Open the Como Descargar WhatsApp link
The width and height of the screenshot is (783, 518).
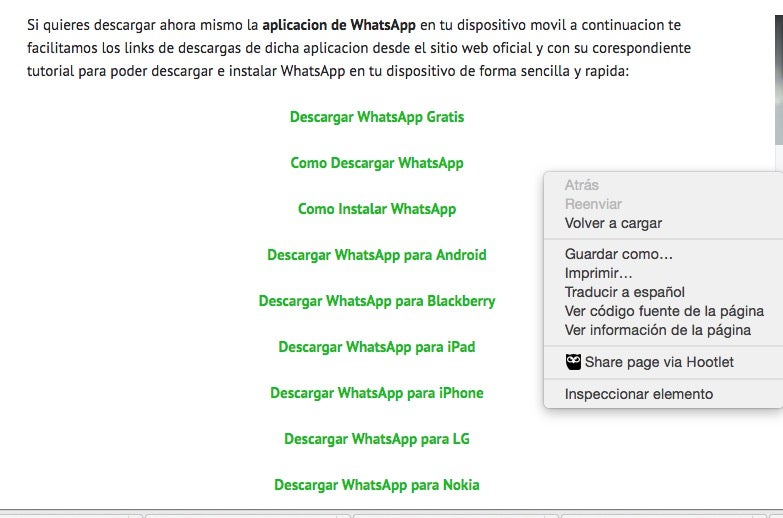pos(377,163)
